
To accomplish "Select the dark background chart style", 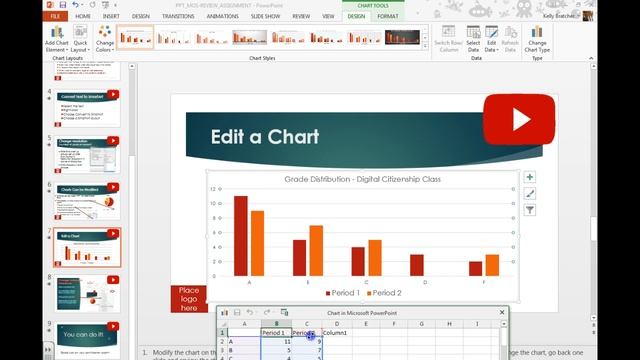I will 402,38.
